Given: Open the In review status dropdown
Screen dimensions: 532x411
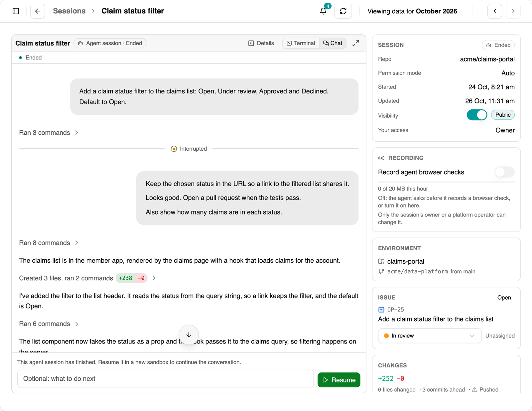Looking at the screenshot, I should [x=430, y=336].
